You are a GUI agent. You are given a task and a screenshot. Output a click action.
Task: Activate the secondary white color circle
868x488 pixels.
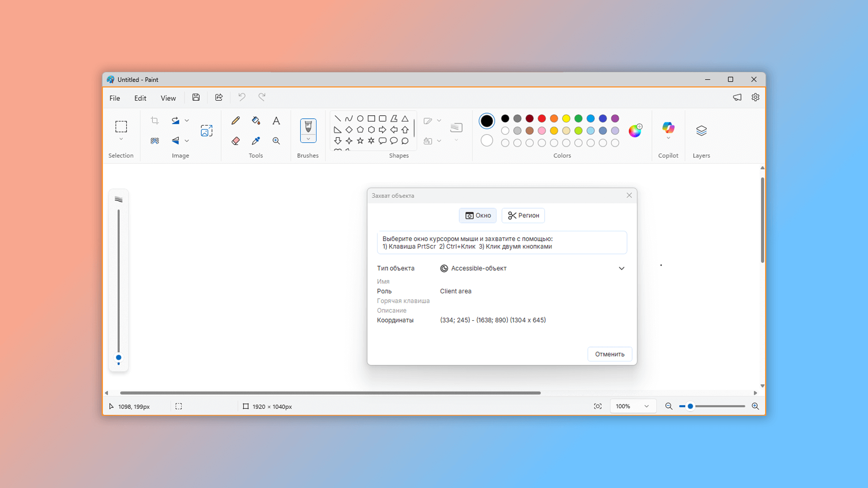(487, 141)
